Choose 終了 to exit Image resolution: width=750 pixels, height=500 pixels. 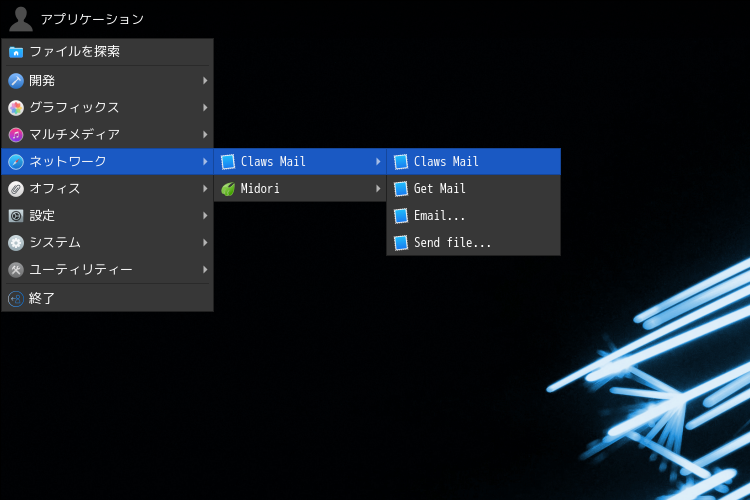tap(108, 299)
